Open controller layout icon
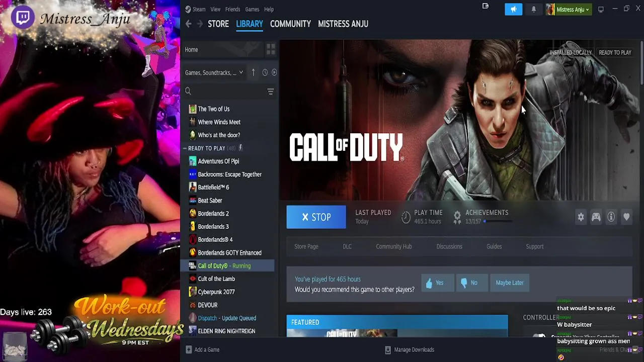Viewport: 644px width, 362px height. click(x=596, y=217)
